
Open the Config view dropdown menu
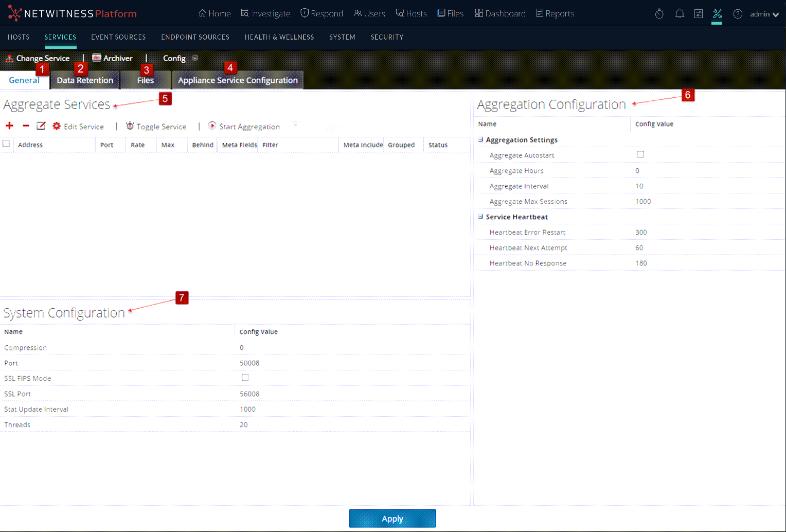[195, 58]
